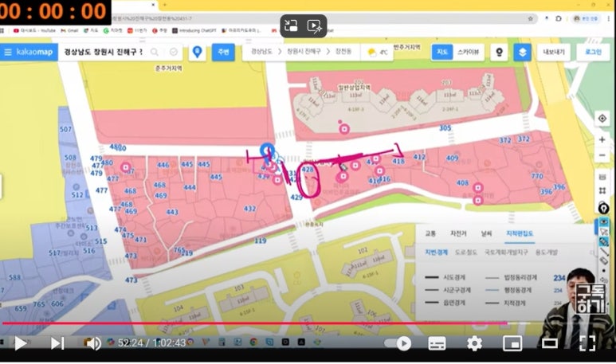The height and width of the screenshot is (364, 616).
Task: Open the kakaomap hamburger menu
Action: pos(8,52)
